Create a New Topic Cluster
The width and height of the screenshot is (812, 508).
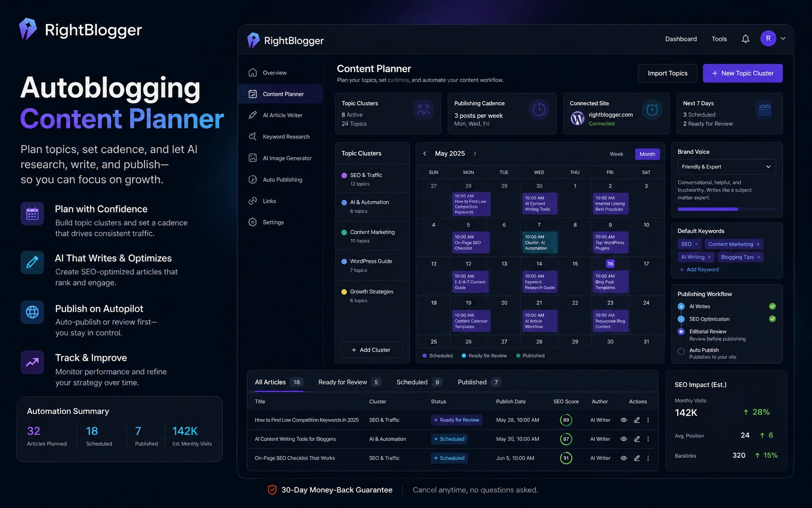pos(742,73)
